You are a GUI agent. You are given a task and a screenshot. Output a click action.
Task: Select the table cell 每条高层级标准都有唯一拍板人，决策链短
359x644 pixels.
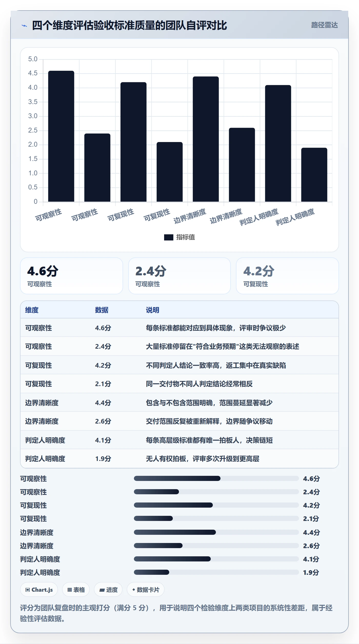pos(209,440)
